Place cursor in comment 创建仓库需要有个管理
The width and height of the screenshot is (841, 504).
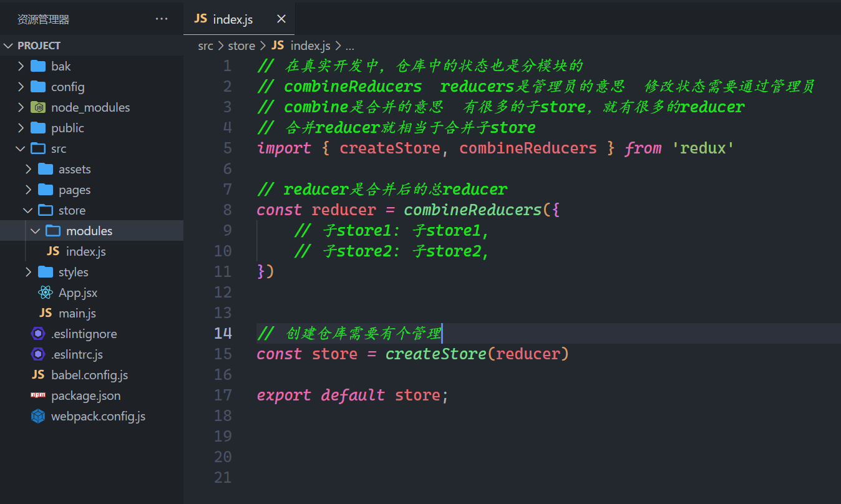(349, 333)
